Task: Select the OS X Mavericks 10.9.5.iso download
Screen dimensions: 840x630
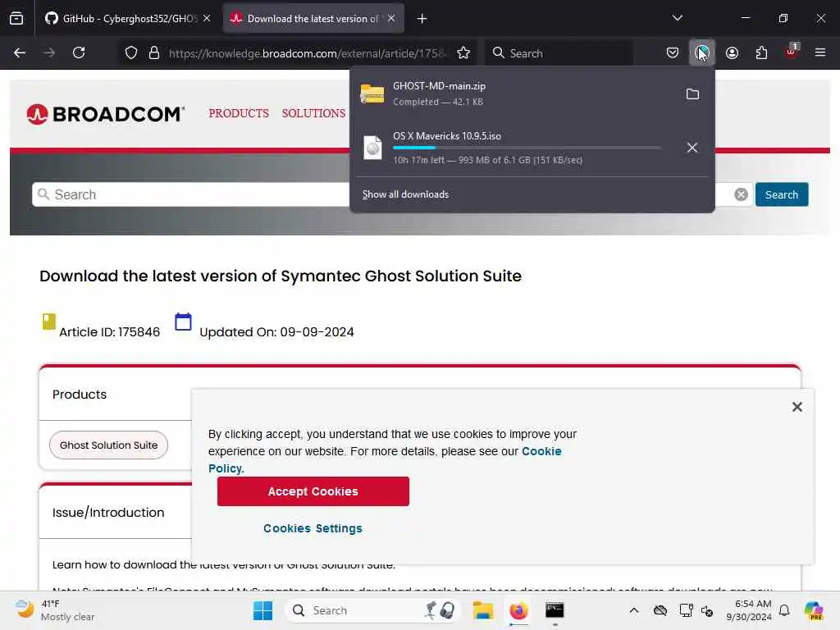Action: click(x=514, y=148)
